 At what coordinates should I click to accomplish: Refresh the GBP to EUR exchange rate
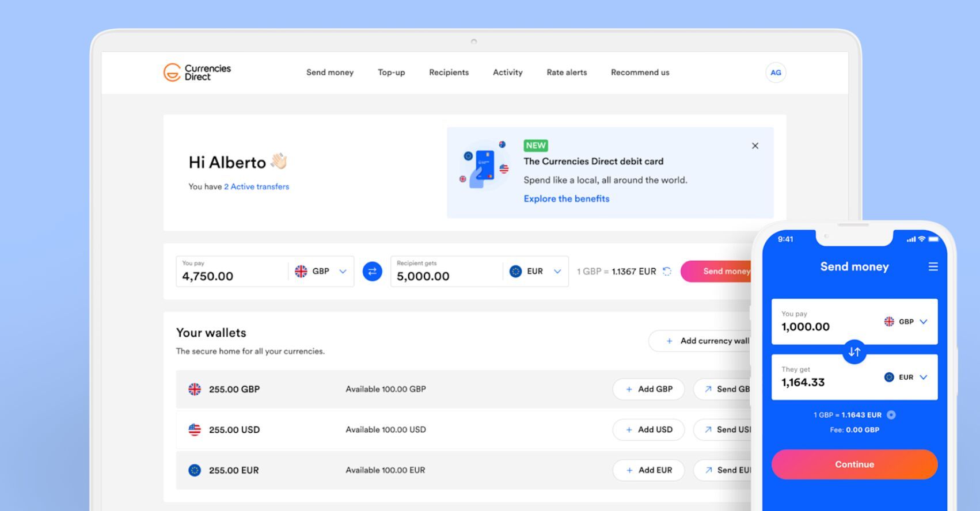tap(667, 272)
